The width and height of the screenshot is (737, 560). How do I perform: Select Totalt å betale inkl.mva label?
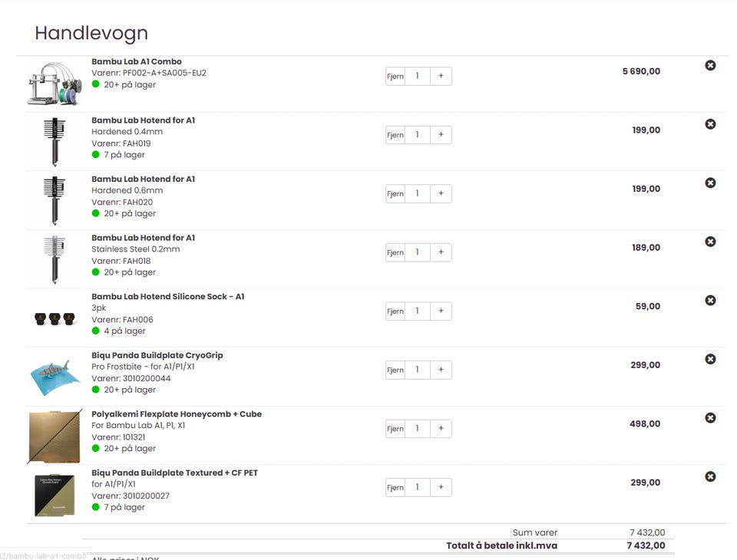coord(501,545)
